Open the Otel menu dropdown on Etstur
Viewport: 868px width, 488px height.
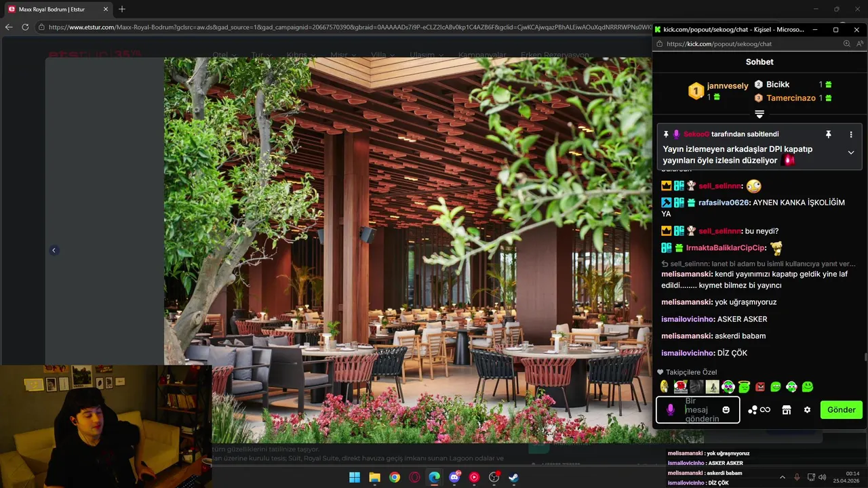[224, 55]
